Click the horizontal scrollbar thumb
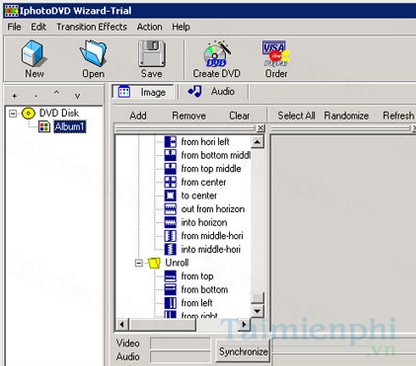The width and height of the screenshot is (416, 366). point(161,324)
